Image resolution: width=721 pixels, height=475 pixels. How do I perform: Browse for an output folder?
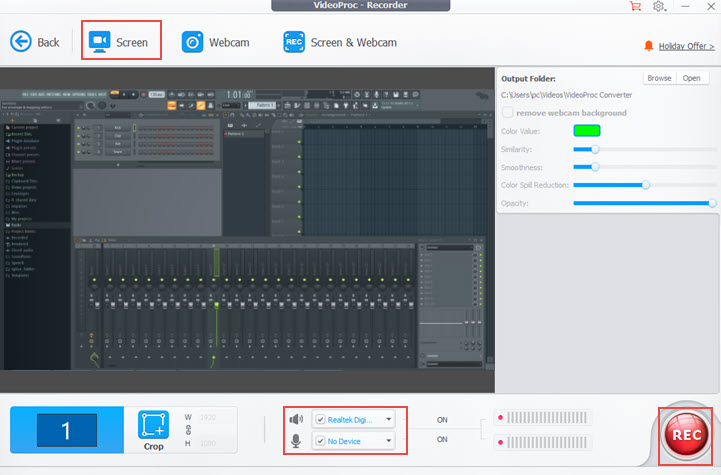pyautogui.click(x=659, y=78)
